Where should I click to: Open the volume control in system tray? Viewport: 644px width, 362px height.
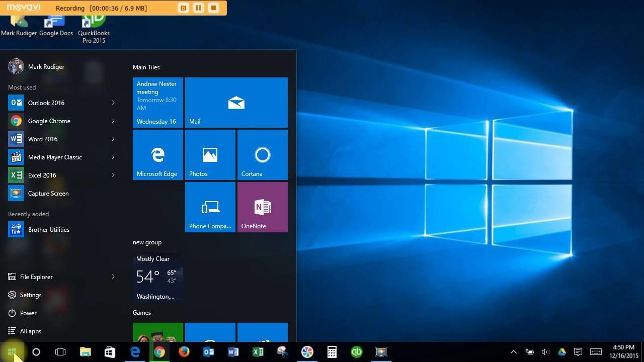coord(545,352)
